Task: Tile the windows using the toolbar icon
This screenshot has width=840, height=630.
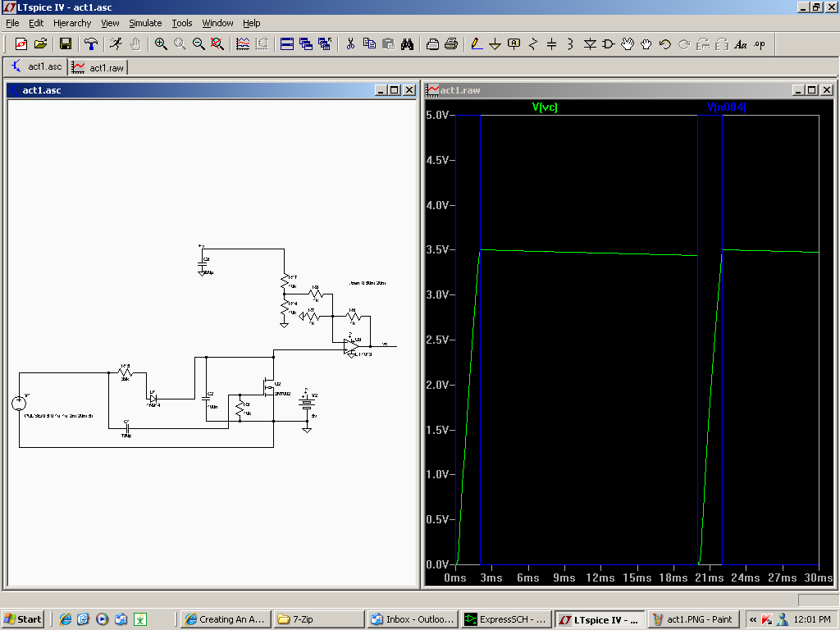Action: 287,44
